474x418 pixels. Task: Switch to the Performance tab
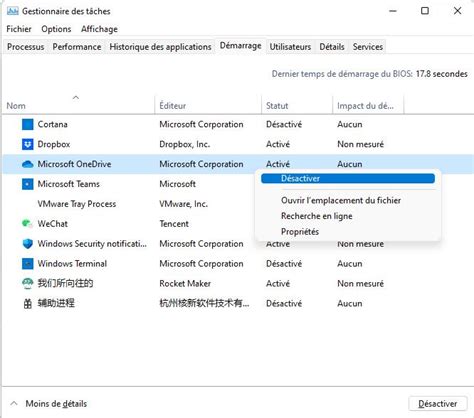[x=77, y=47]
